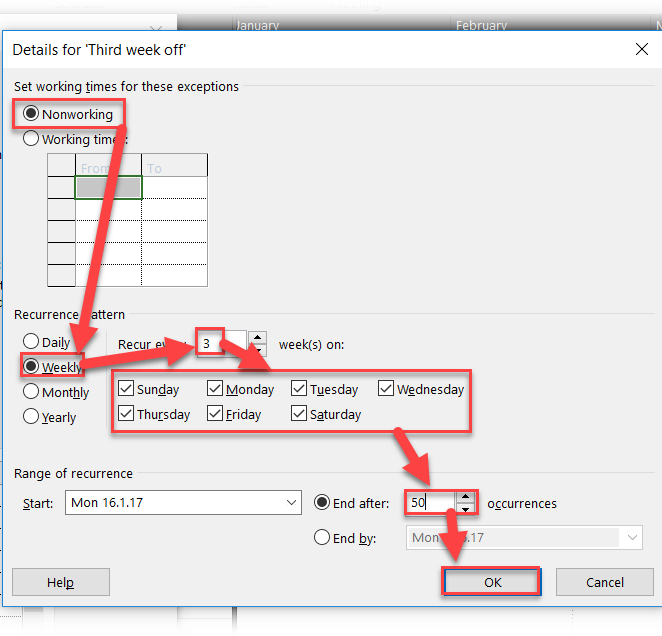This screenshot has width=662, height=636.
Task: Toggle the Wednesday checkbox
Action: [x=386, y=389]
